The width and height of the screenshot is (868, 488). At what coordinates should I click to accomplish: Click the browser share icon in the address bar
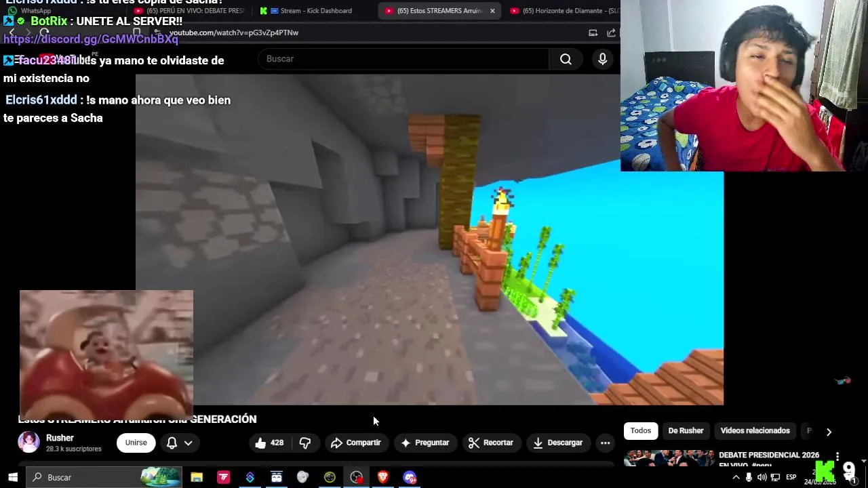point(611,33)
